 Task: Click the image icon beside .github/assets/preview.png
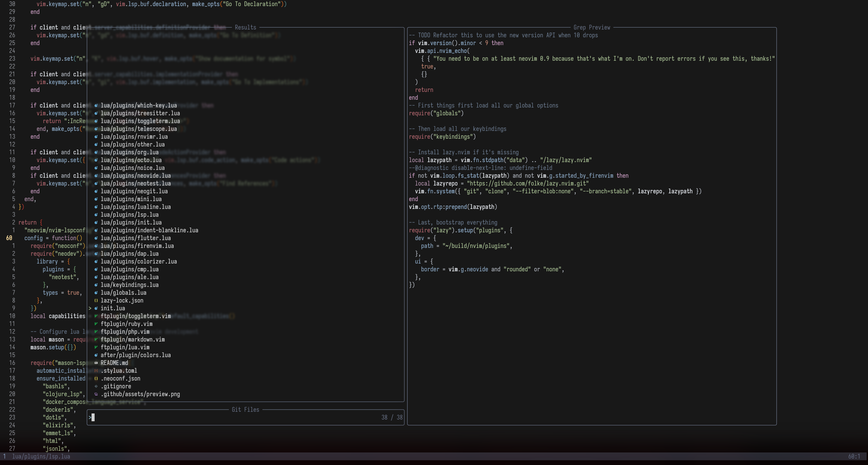coord(96,394)
